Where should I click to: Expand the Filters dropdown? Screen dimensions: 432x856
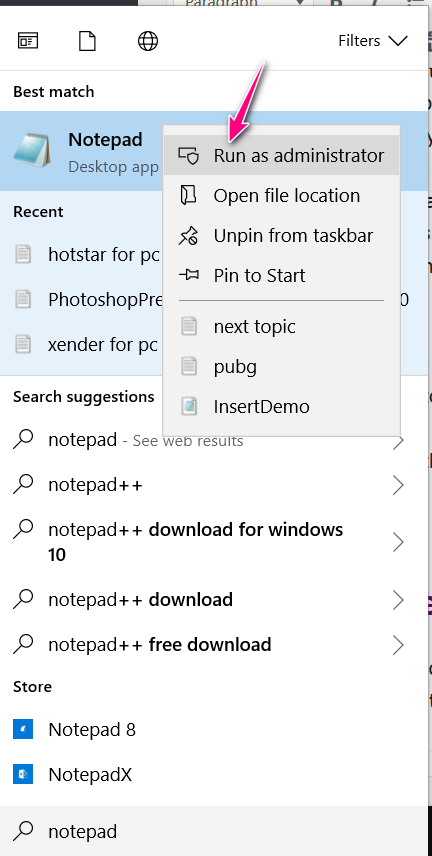coord(372,41)
